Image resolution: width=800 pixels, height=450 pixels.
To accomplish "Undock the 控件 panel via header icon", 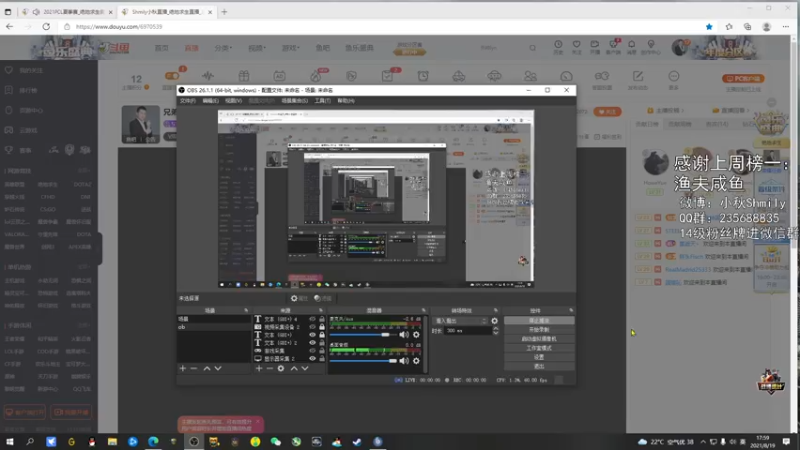I will 571,310.
